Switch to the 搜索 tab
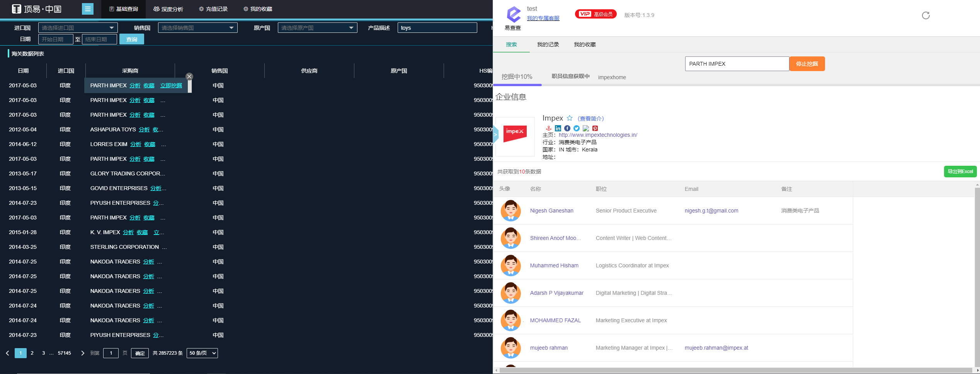980x374 pixels. (x=511, y=44)
